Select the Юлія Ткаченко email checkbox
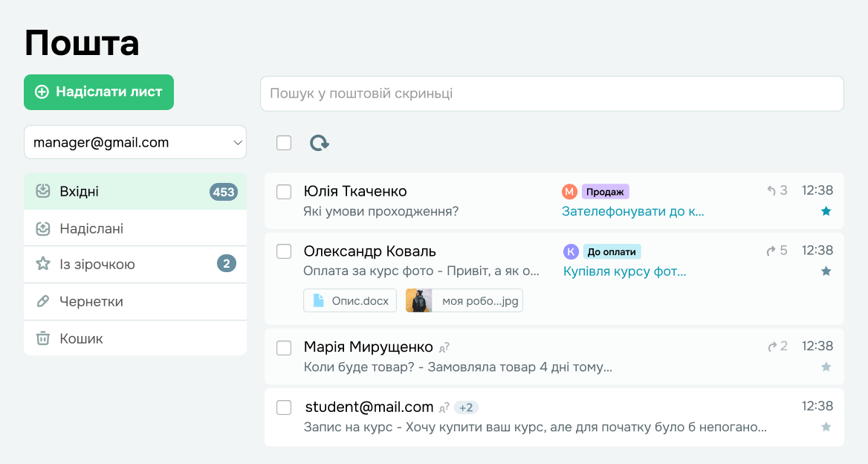This screenshot has width=868, height=464. click(284, 192)
